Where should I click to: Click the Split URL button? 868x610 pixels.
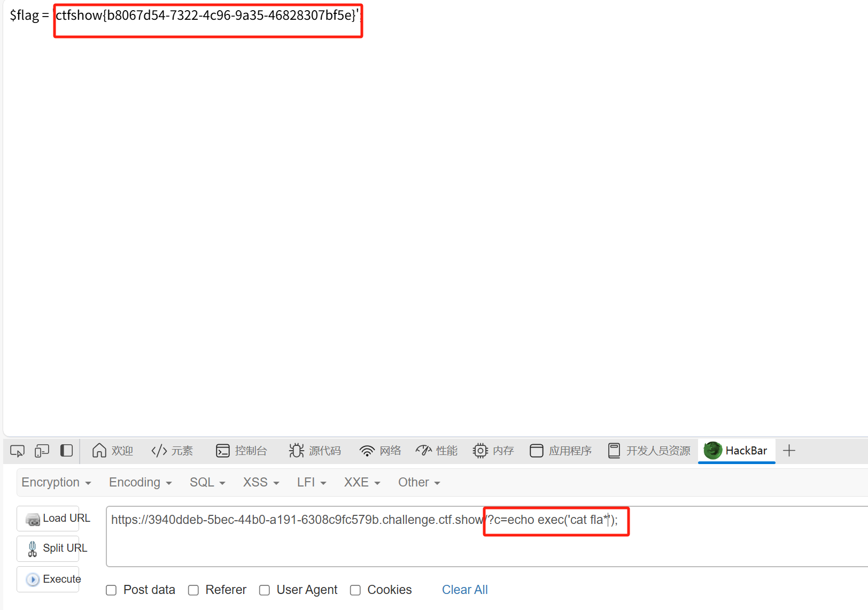pos(48,549)
